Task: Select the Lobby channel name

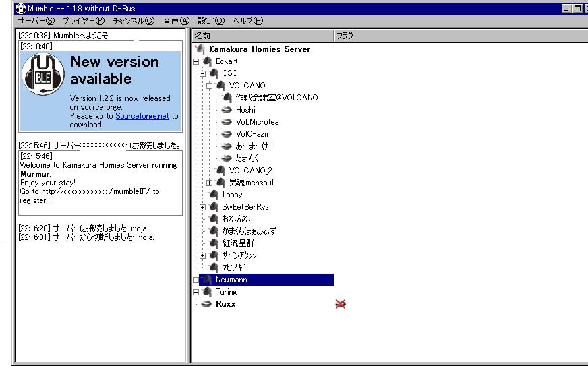Action: pyautogui.click(x=232, y=195)
